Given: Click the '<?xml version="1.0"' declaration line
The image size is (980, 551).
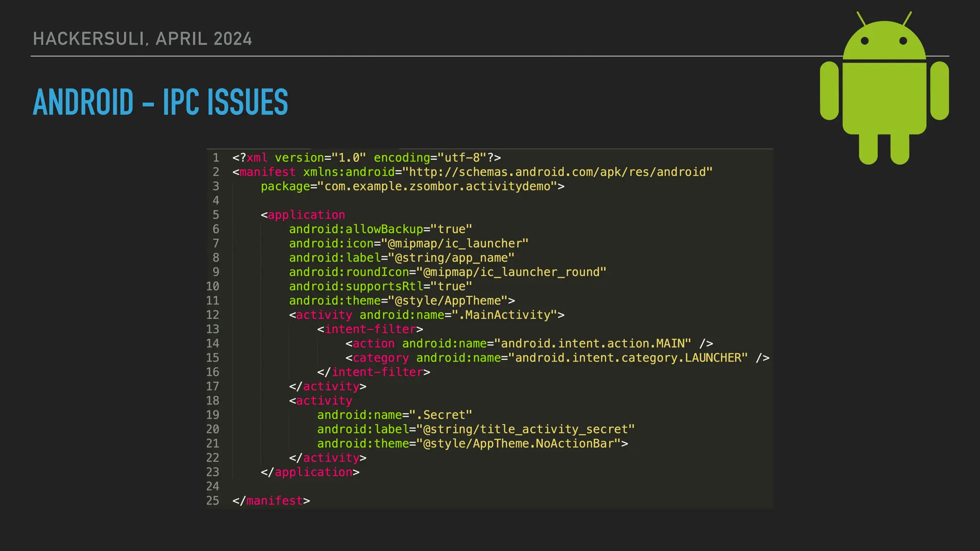Looking at the screenshot, I should point(367,157).
